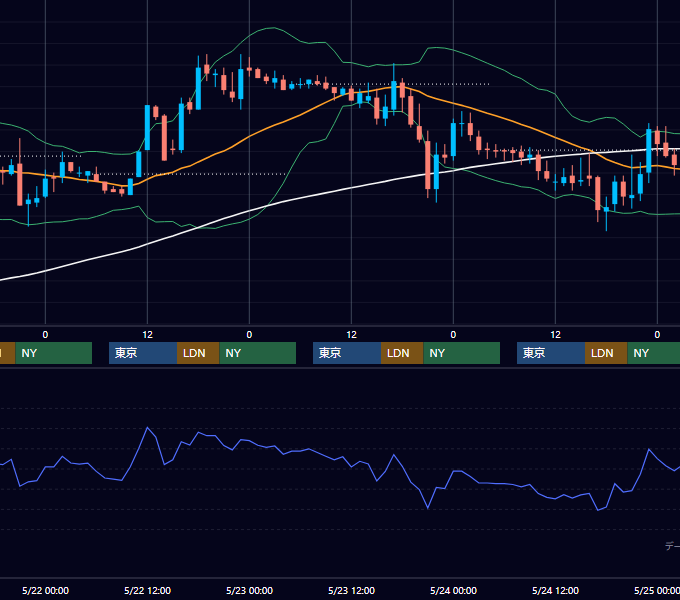Select the 5/23 東京 session block

click(347, 353)
